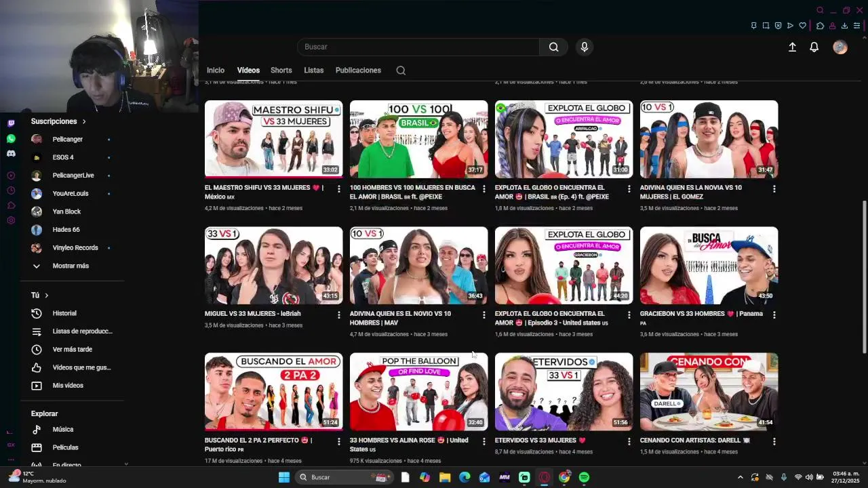Click the heart bookmark icon in the toolbar
This screenshot has height=488, width=868.
tap(802, 26)
